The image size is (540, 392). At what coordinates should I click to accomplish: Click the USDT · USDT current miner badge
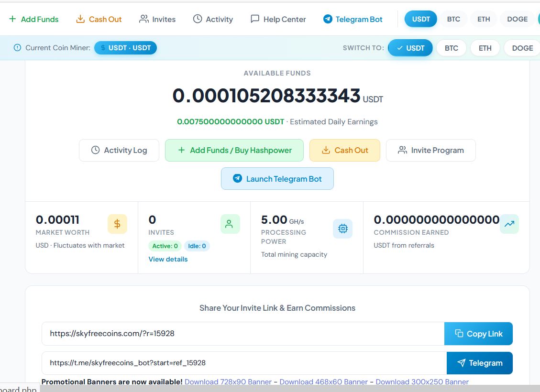click(125, 48)
